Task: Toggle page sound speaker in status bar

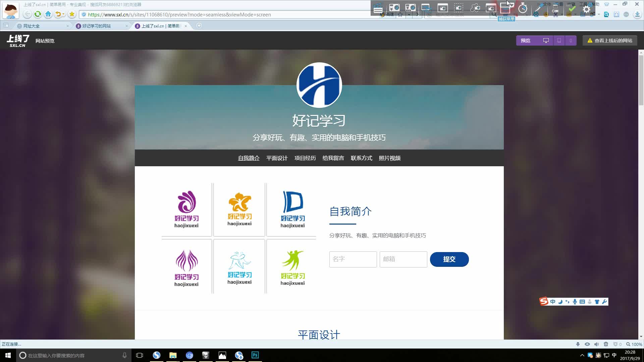Action: pos(596,344)
